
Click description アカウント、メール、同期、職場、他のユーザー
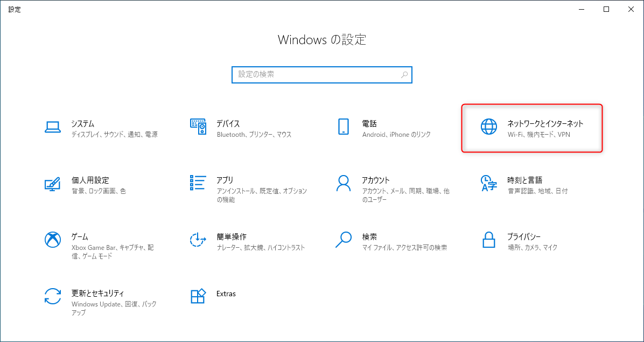406,195
